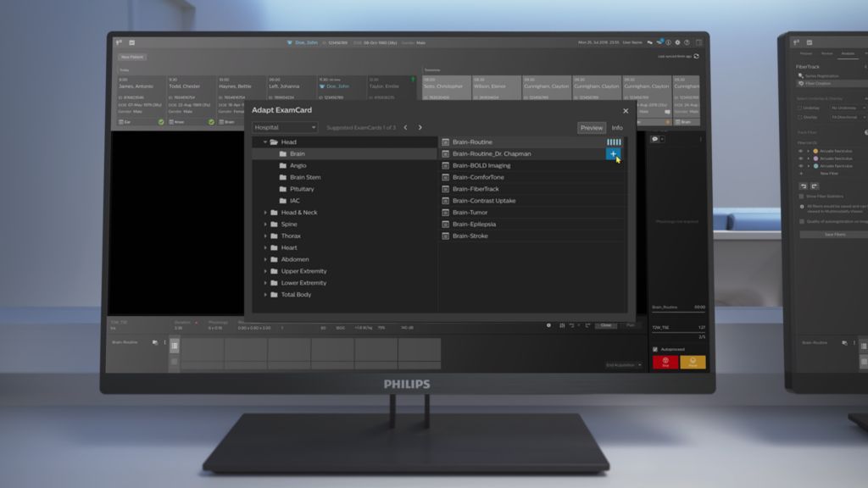
Task: Click Save Fibers on right monitor
Action: click(835, 235)
